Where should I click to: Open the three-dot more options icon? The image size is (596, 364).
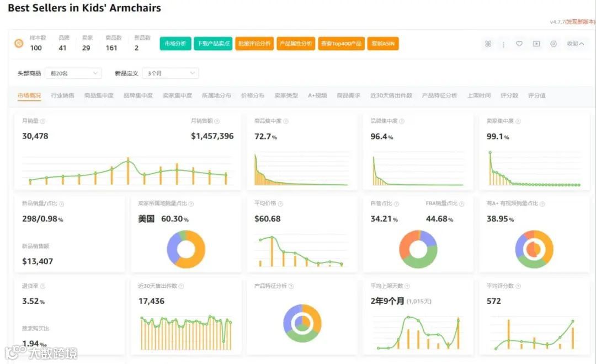[503, 45]
